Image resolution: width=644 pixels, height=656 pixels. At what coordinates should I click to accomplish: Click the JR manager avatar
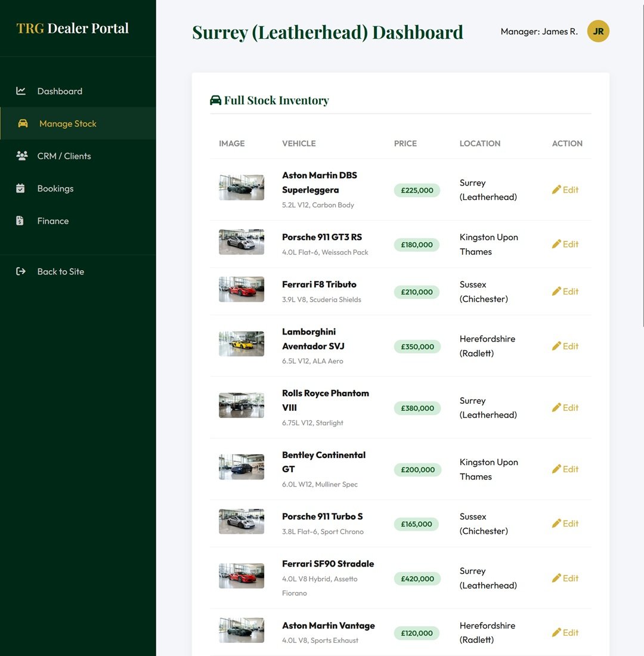(598, 32)
